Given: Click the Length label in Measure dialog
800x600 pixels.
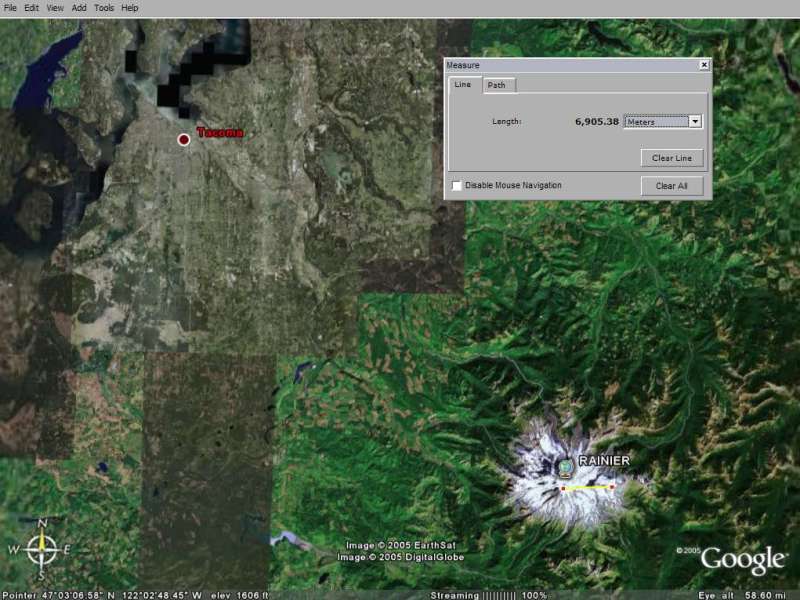Looking at the screenshot, I should coord(506,121).
